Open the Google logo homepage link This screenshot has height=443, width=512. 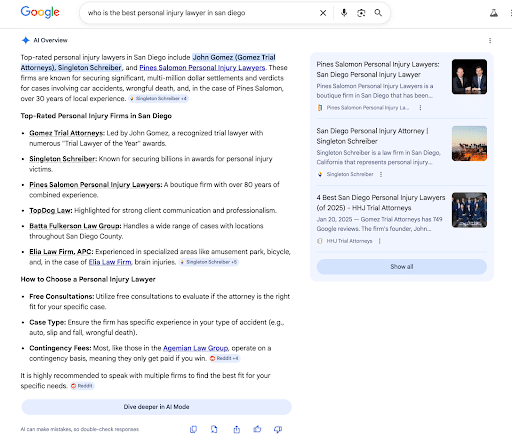[40, 12]
